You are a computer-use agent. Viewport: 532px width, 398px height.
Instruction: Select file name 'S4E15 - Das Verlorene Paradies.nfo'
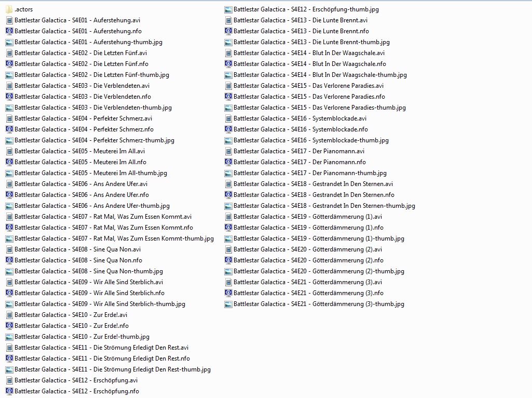309,97
